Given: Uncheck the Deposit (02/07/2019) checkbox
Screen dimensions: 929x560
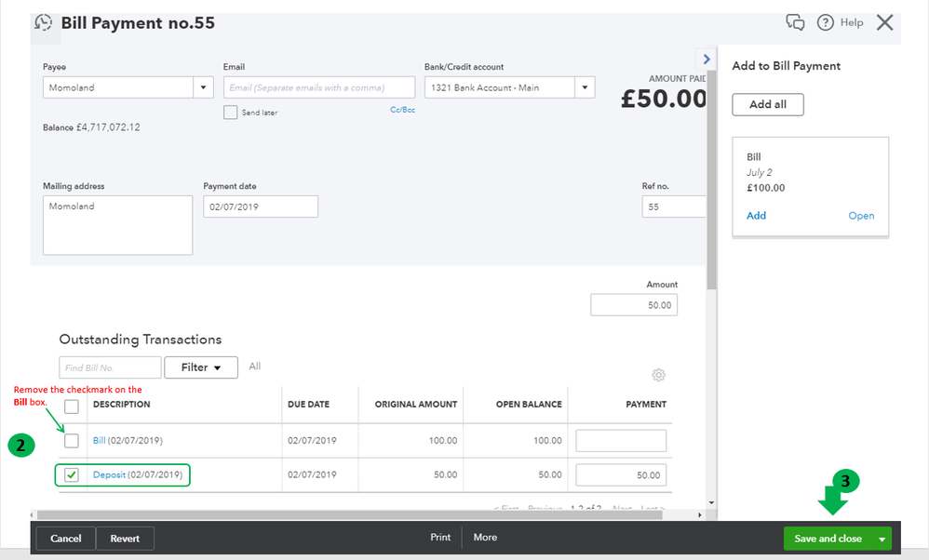Looking at the screenshot, I should point(72,475).
